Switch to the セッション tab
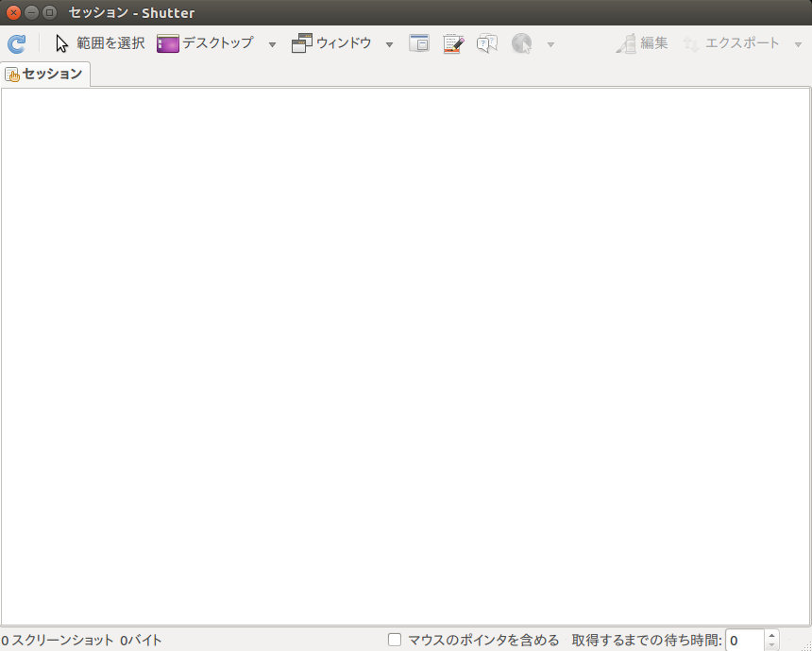Viewport: 812px width, 651px height. point(45,74)
